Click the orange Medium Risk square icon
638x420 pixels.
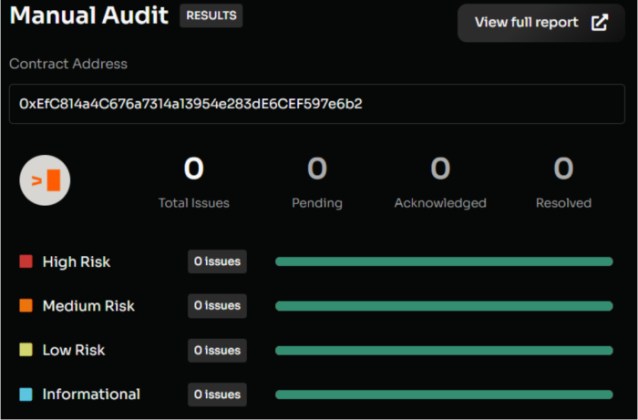26,306
